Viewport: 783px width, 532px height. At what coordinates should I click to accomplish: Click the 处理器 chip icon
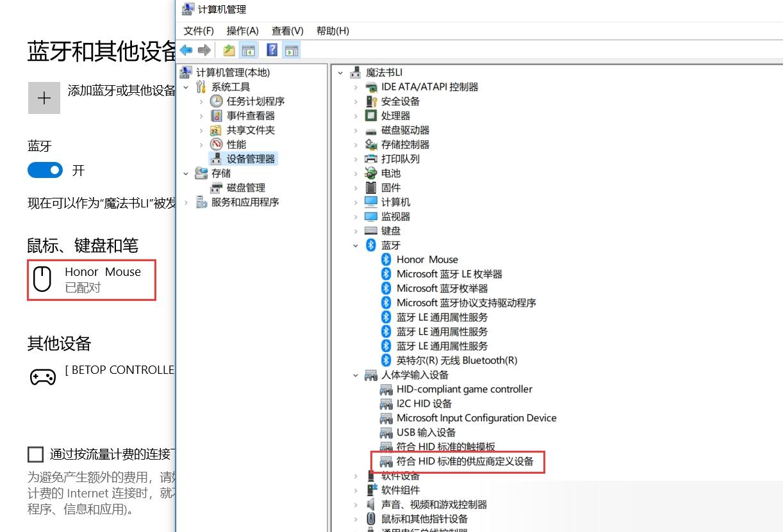pos(371,116)
